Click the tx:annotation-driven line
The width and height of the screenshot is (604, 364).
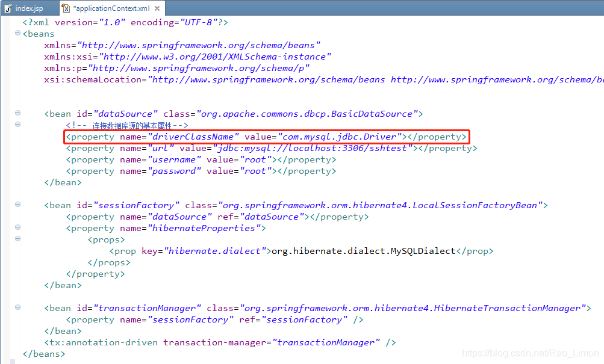point(220,342)
